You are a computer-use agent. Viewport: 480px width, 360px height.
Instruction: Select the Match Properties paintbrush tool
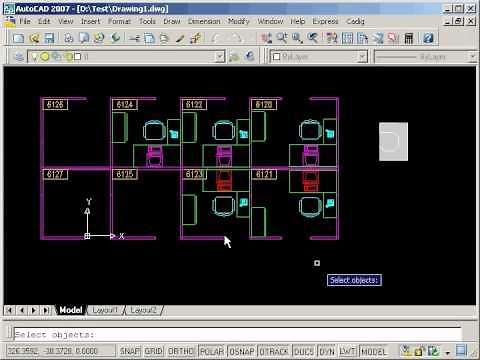180,38
